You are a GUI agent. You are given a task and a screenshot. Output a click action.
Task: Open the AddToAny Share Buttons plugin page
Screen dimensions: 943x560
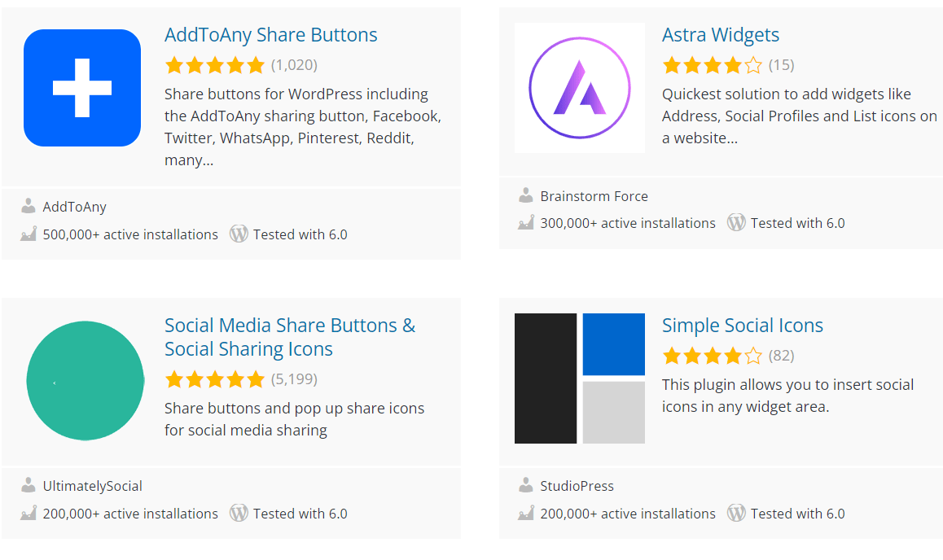[x=271, y=34]
